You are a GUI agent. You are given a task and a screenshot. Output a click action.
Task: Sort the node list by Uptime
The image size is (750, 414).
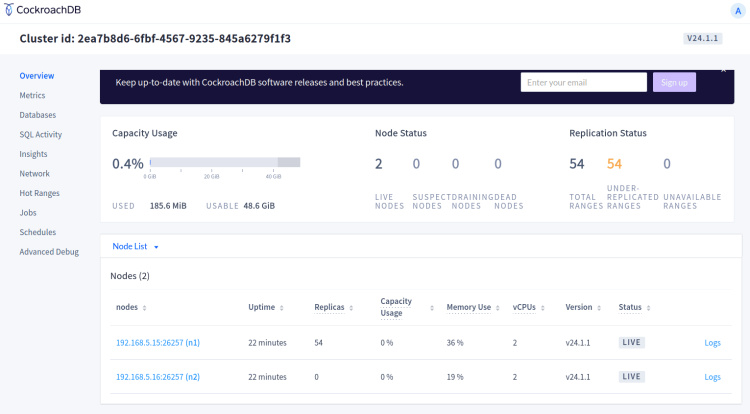pos(267,307)
